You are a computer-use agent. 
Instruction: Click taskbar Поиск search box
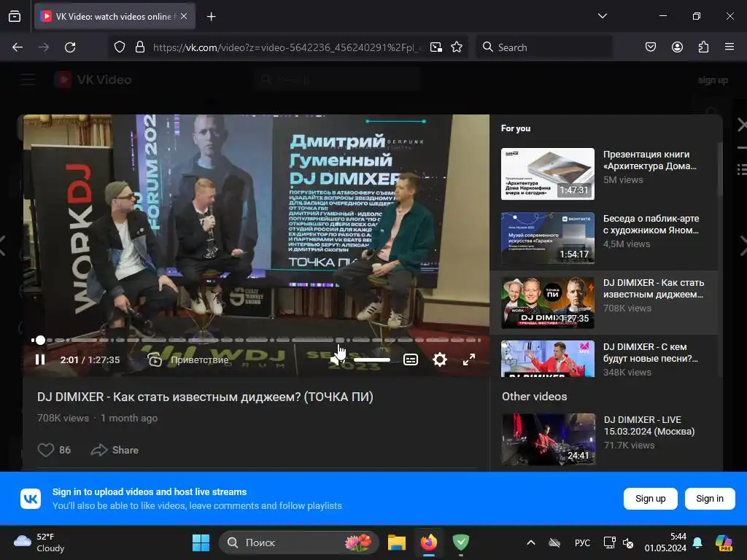[x=298, y=542]
